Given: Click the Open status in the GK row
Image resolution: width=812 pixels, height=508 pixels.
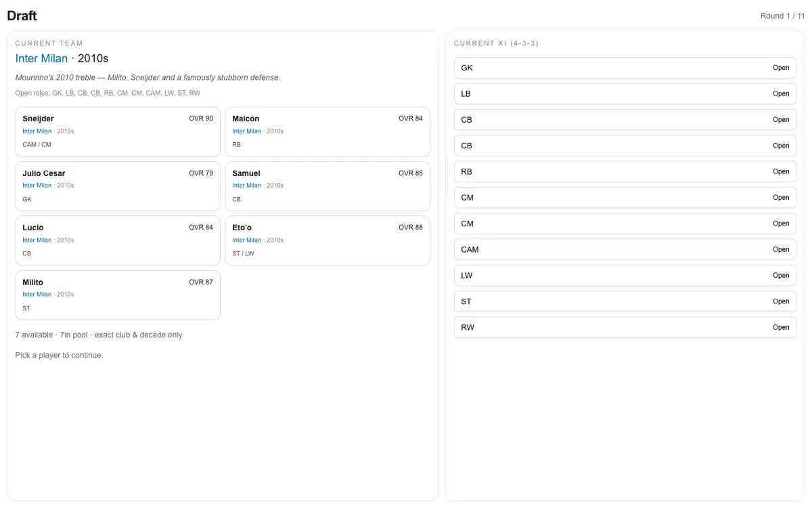Looking at the screenshot, I should [x=781, y=68].
